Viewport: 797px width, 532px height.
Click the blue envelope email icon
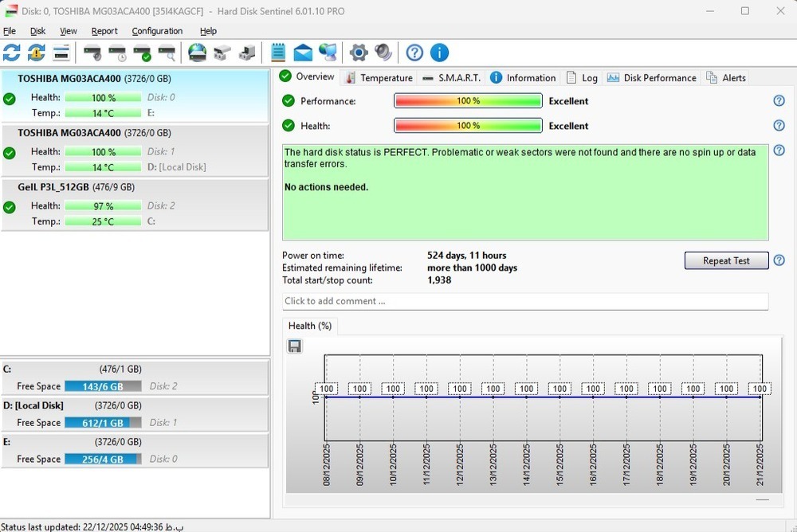(x=303, y=53)
